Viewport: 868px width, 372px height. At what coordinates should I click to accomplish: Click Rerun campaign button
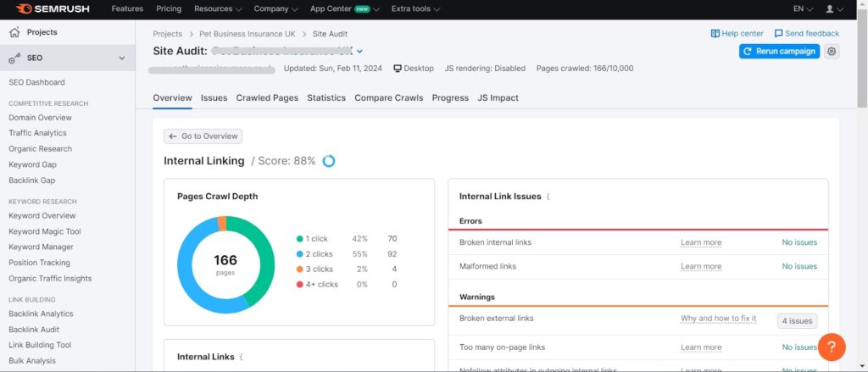pyautogui.click(x=780, y=52)
